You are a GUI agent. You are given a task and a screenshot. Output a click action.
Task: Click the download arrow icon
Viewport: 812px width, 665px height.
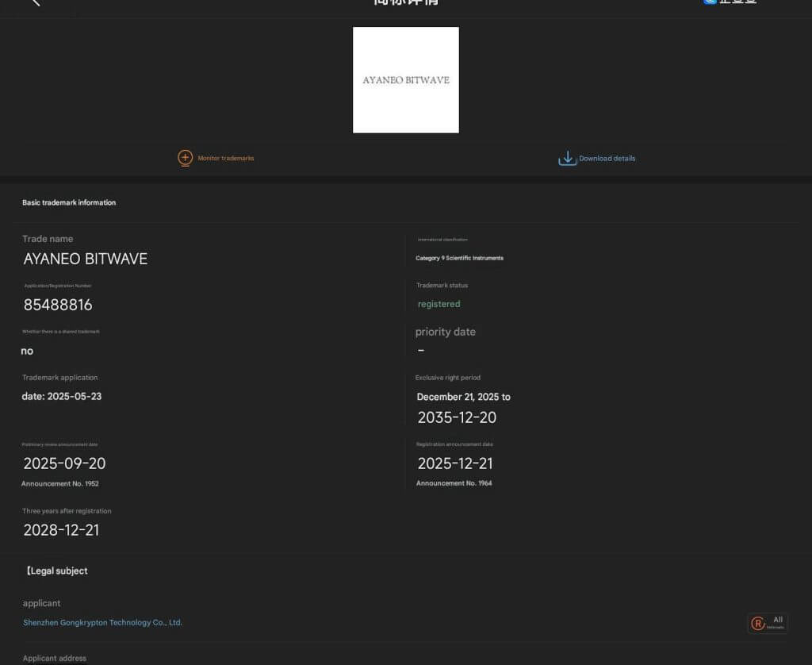click(567, 158)
